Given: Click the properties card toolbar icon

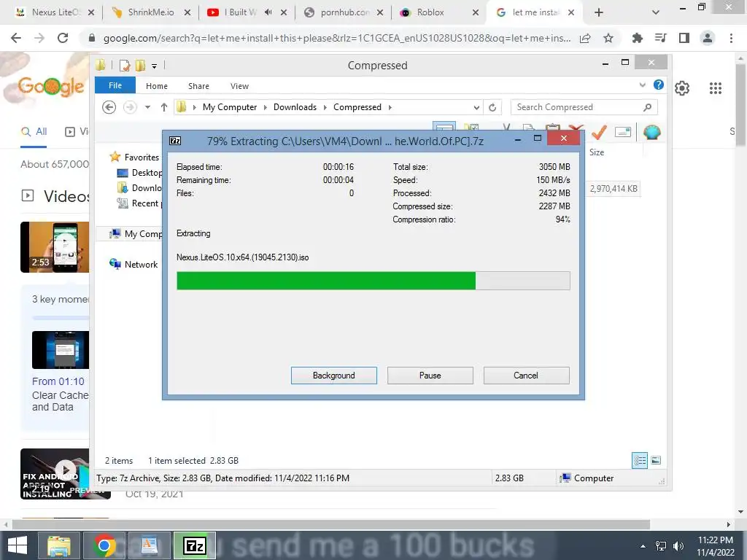Looking at the screenshot, I should (x=623, y=132).
